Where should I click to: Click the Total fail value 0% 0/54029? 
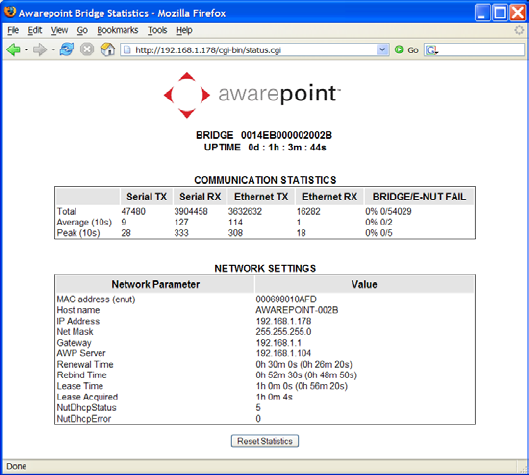pyautogui.click(x=388, y=212)
